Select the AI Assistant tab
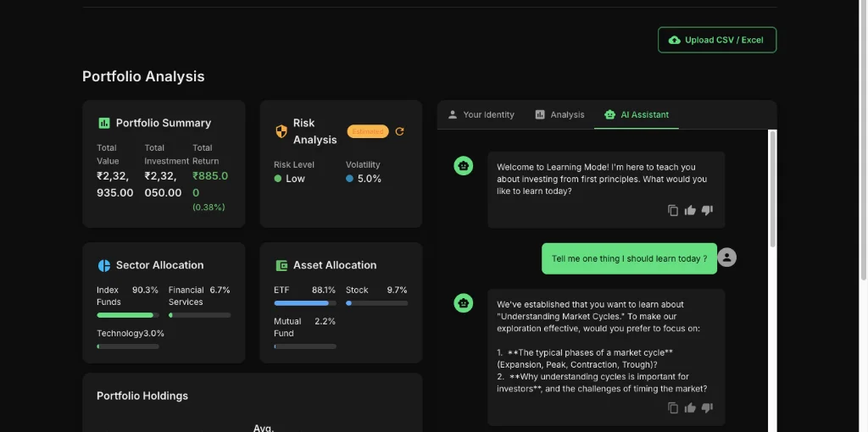This screenshot has width=868, height=432. [x=637, y=114]
